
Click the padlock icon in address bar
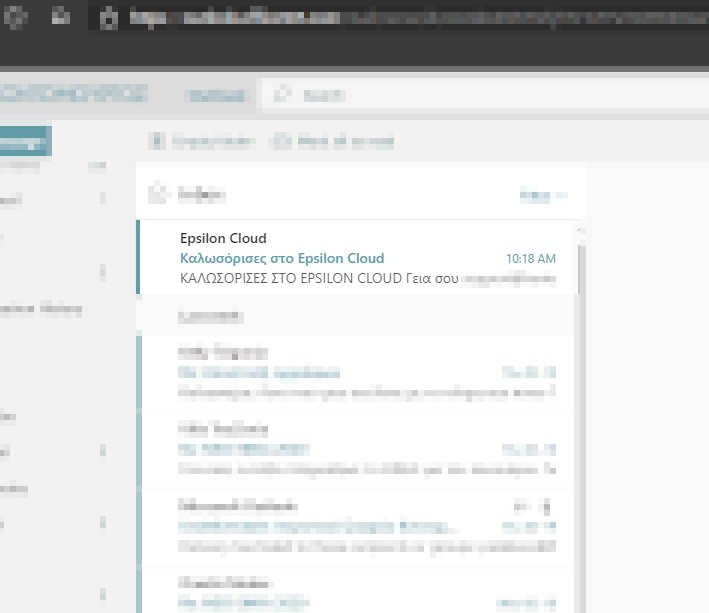109,17
